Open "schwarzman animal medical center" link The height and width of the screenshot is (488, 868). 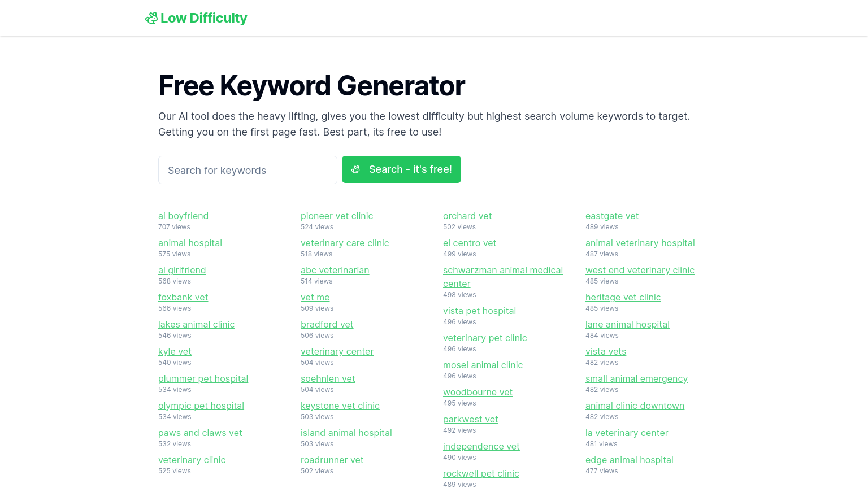coord(502,271)
